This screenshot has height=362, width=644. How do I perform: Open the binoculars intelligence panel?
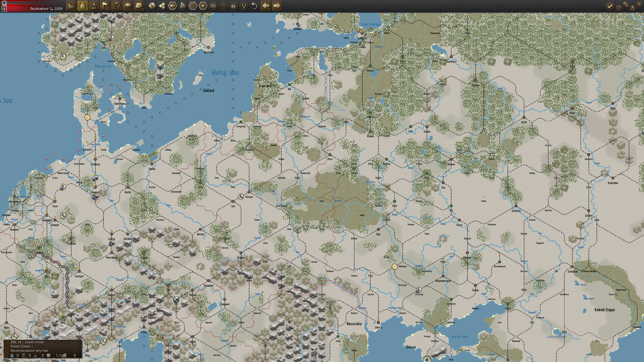pyautogui.click(x=128, y=6)
